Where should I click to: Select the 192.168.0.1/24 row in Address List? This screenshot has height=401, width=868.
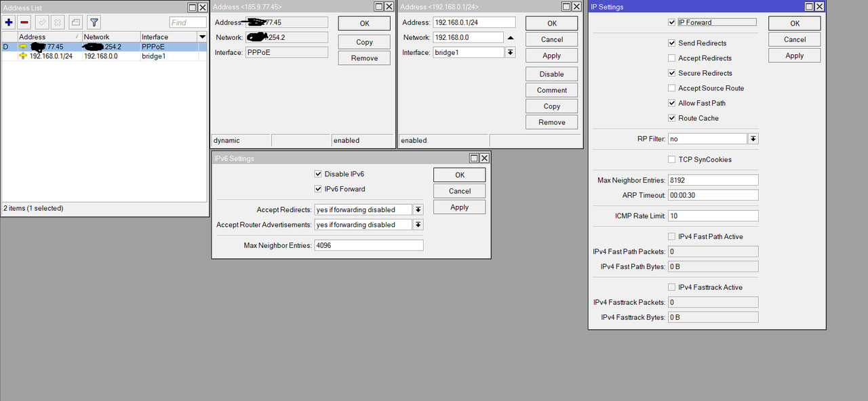pyautogui.click(x=104, y=56)
